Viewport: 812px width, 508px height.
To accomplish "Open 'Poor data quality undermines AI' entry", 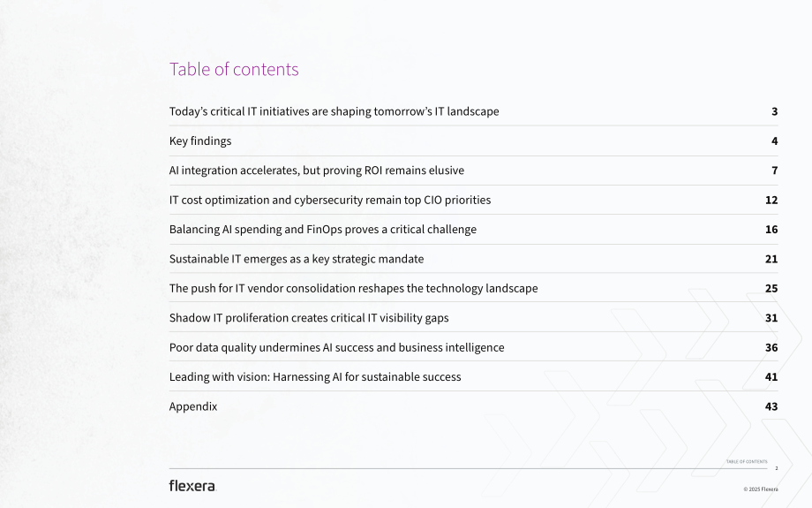I will pyautogui.click(x=336, y=348).
